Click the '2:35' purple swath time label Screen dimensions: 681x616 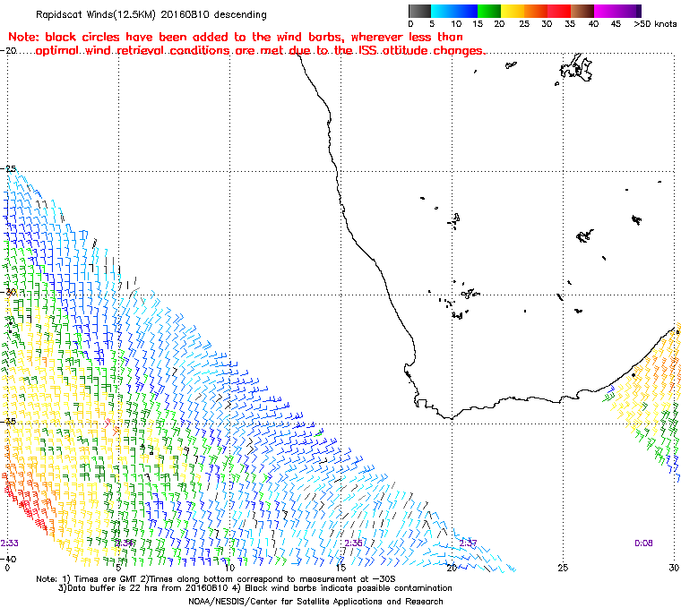[354, 543]
